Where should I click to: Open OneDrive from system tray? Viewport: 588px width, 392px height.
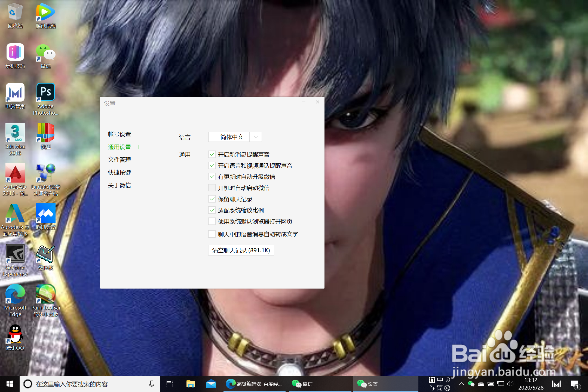[481, 384]
